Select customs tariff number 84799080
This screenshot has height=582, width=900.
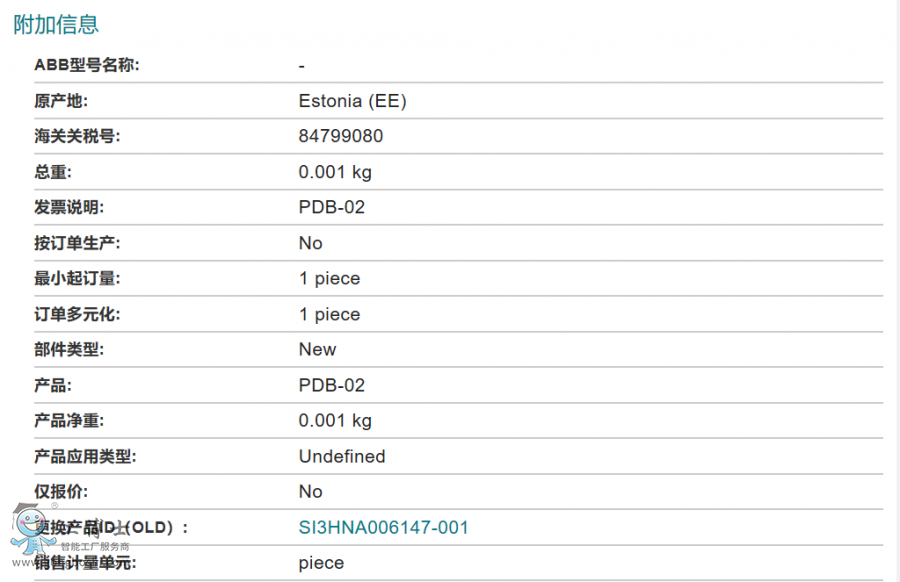click(x=340, y=136)
